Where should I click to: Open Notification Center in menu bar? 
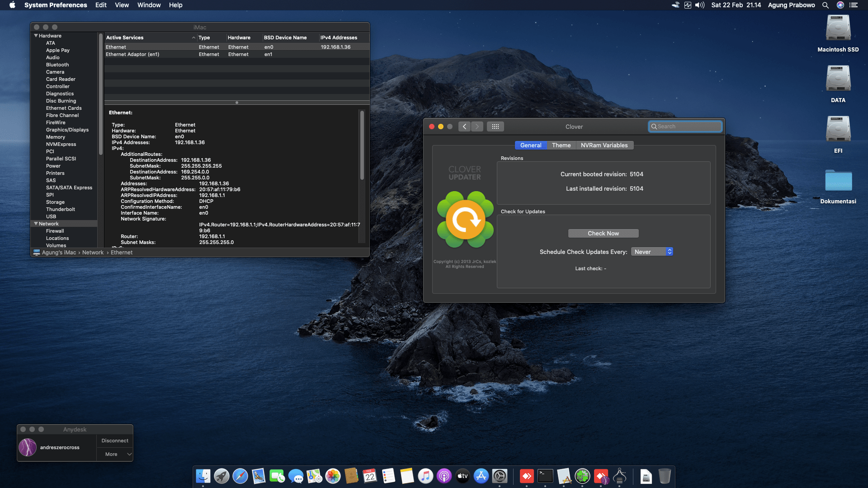pyautogui.click(x=854, y=5)
